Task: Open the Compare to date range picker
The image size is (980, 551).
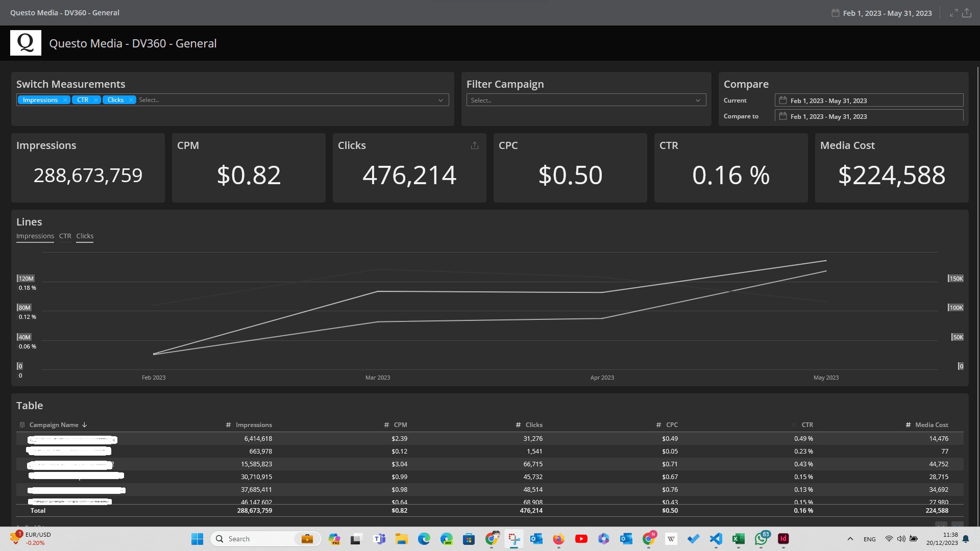Action: pyautogui.click(x=869, y=116)
